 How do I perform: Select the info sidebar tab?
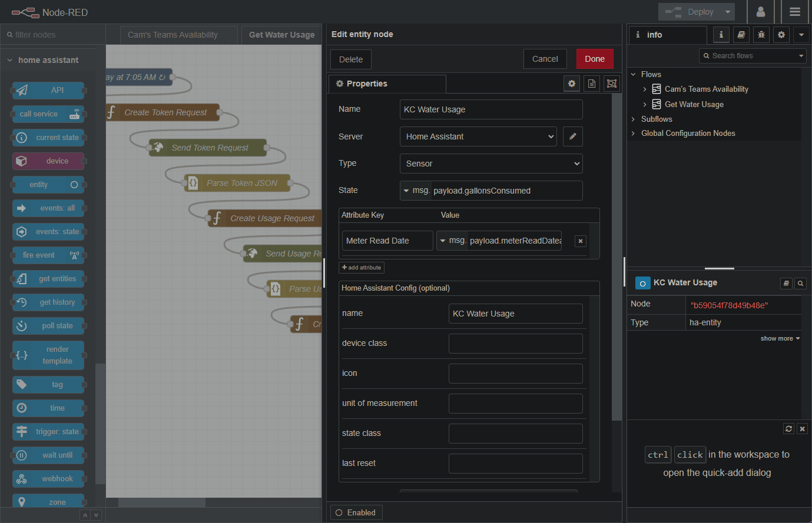(721, 35)
